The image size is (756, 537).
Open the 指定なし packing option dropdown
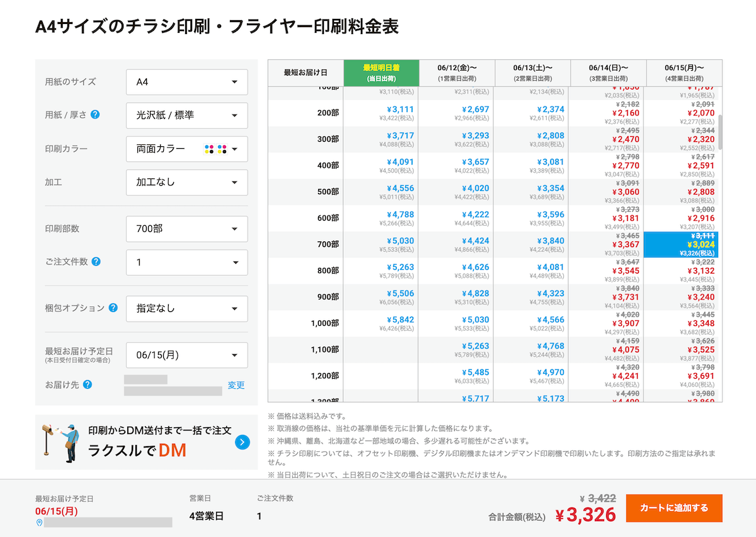tap(187, 309)
